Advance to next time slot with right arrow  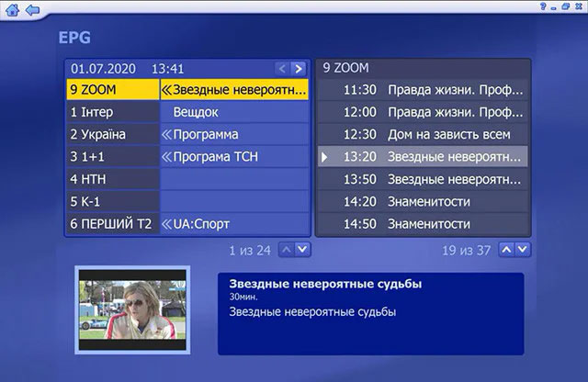coord(298,69)
